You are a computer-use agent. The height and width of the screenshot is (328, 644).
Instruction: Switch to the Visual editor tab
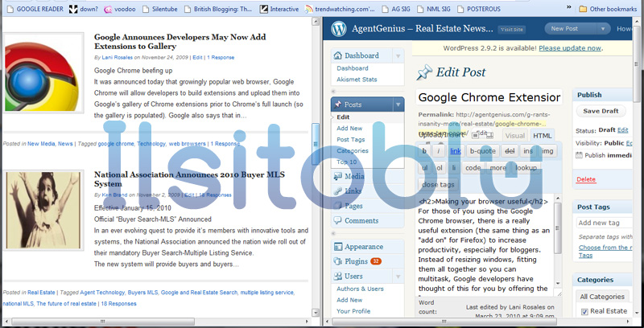(515, 136)
